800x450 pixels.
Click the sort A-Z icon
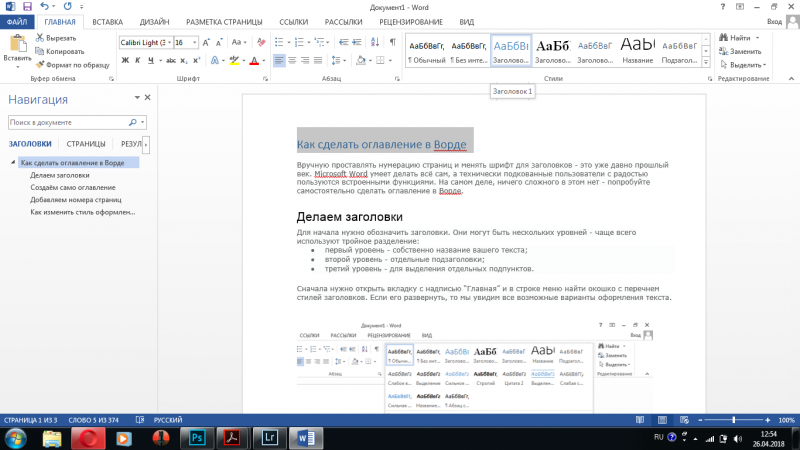[x=375, y=42]
